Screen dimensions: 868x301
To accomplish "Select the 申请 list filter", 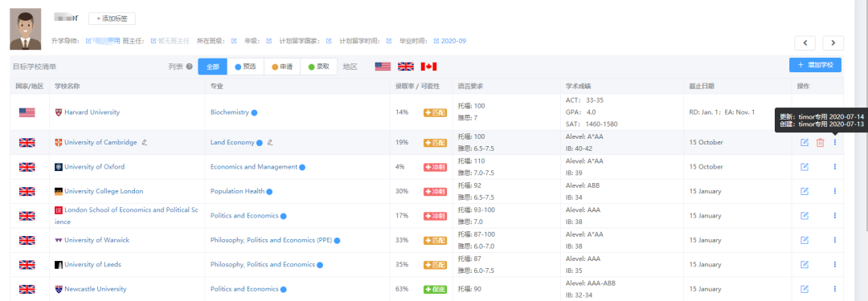I will pos(282,67).
